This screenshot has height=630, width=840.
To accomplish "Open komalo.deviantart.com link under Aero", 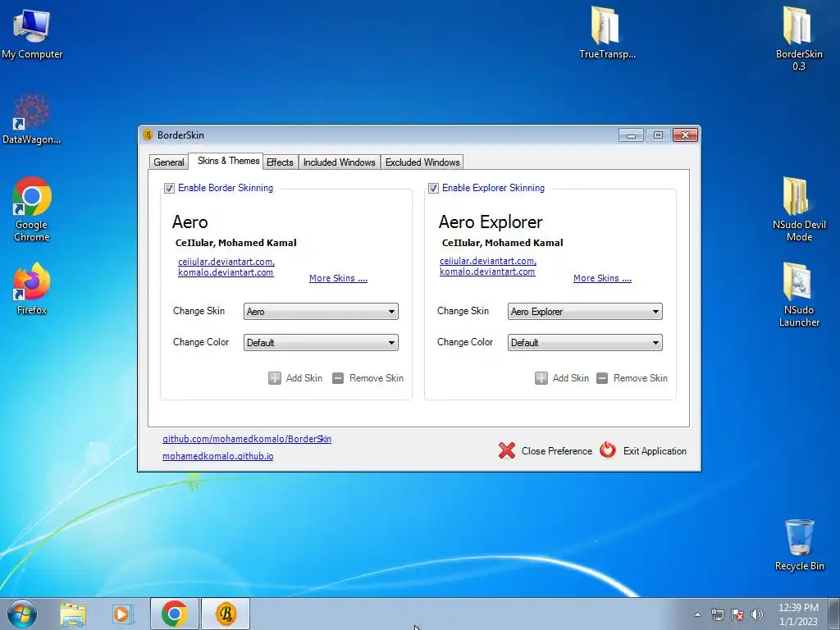I will pyautogui.click(x=226, y=272).
